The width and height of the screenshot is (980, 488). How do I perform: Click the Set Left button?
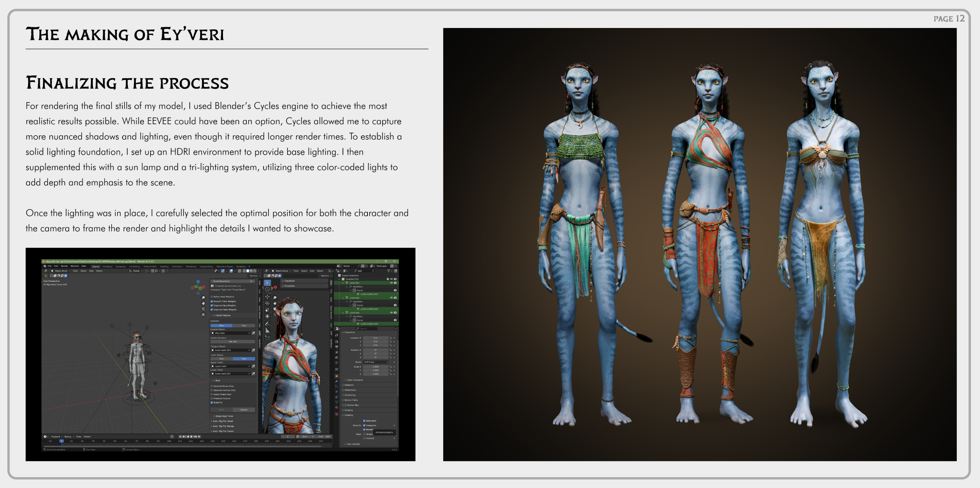point(233,341)
